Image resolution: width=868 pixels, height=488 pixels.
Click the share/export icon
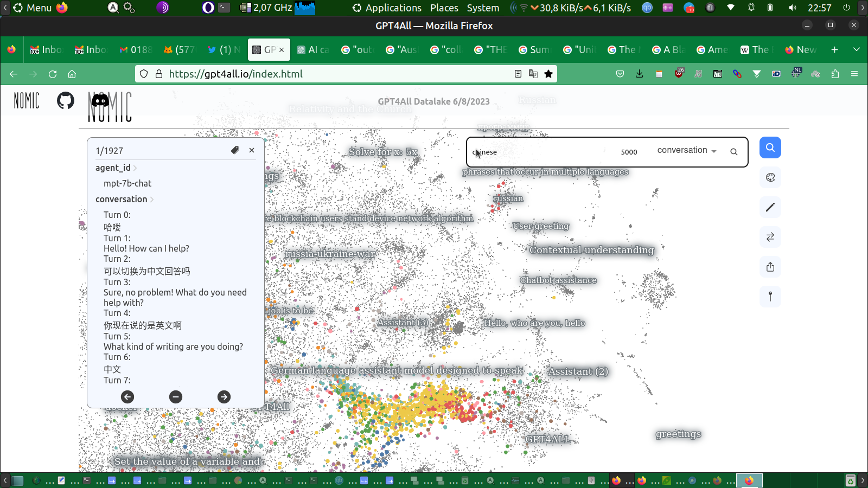tap(770, 267)
